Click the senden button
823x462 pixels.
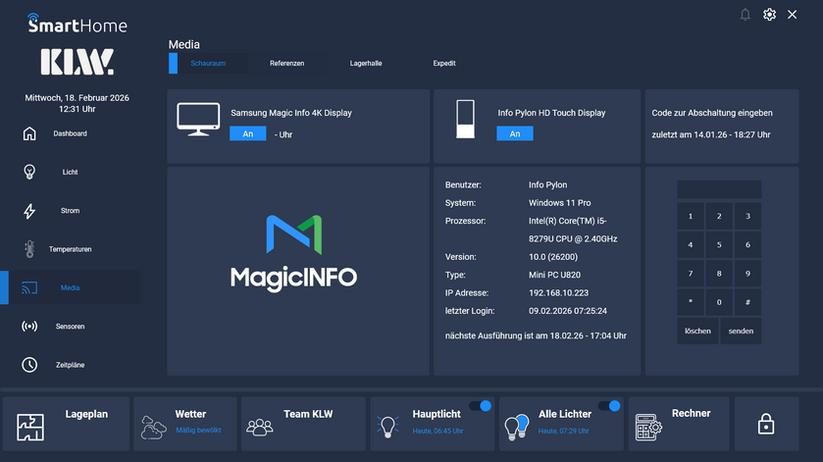tap(741, 331)
